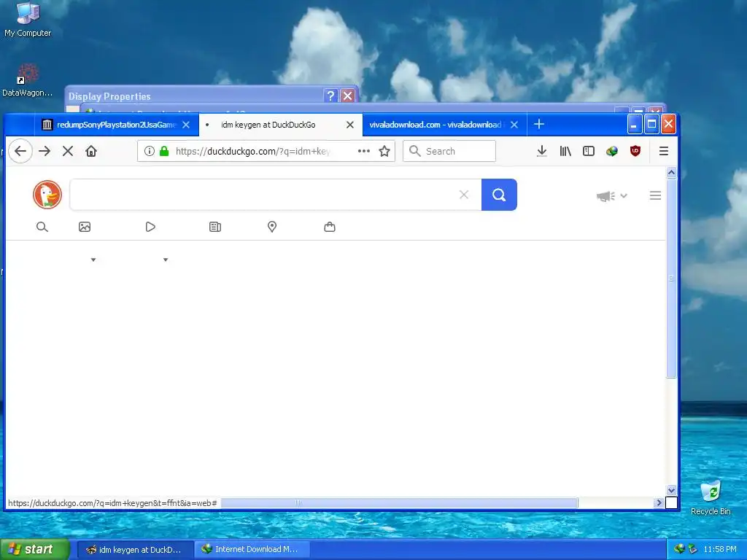747x560 pixels.
Task: Click the taskbar clock showing 11:58 PM
Action: [x=720, y=550]
